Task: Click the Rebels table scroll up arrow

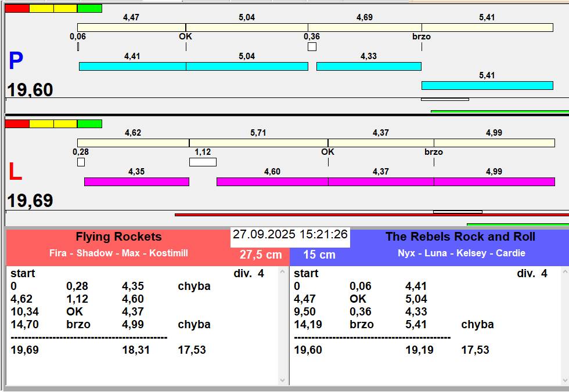Action: [x=565, y=271]
